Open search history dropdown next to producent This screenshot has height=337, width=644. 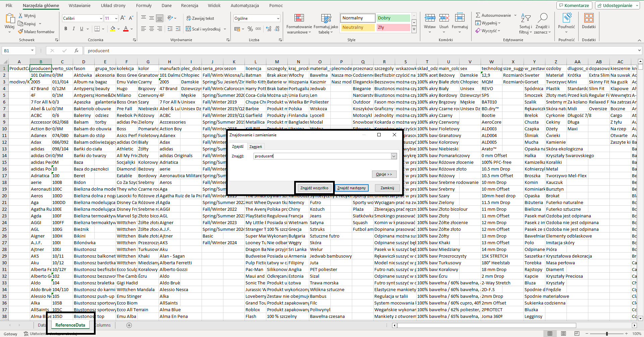393,156
